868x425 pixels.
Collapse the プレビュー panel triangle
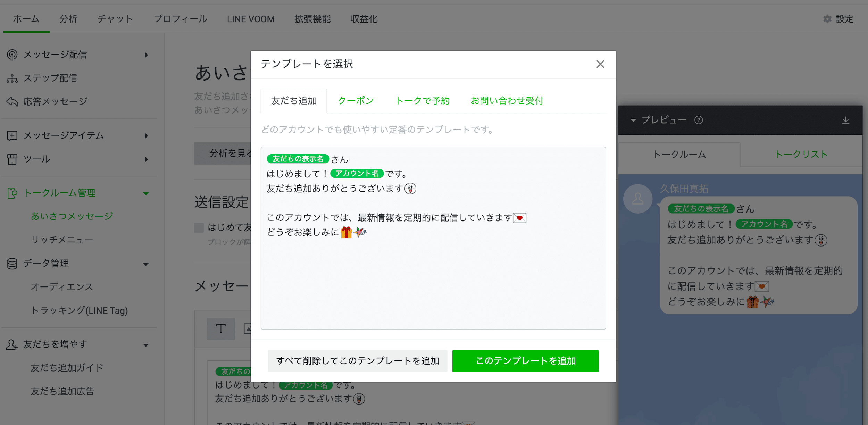point(633,120)
